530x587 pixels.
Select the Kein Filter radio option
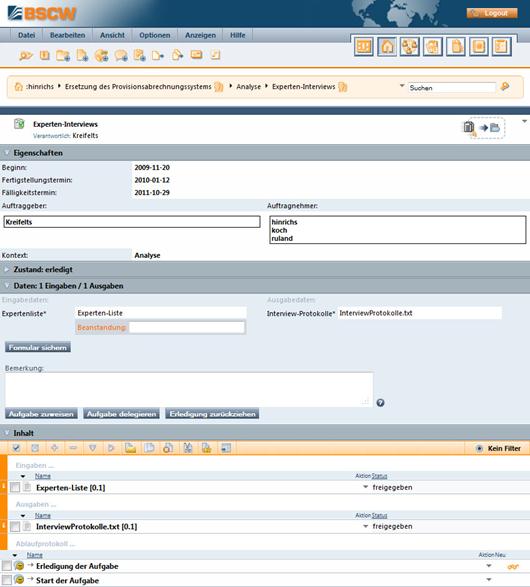pyautogui.click(x=479, y=448)
